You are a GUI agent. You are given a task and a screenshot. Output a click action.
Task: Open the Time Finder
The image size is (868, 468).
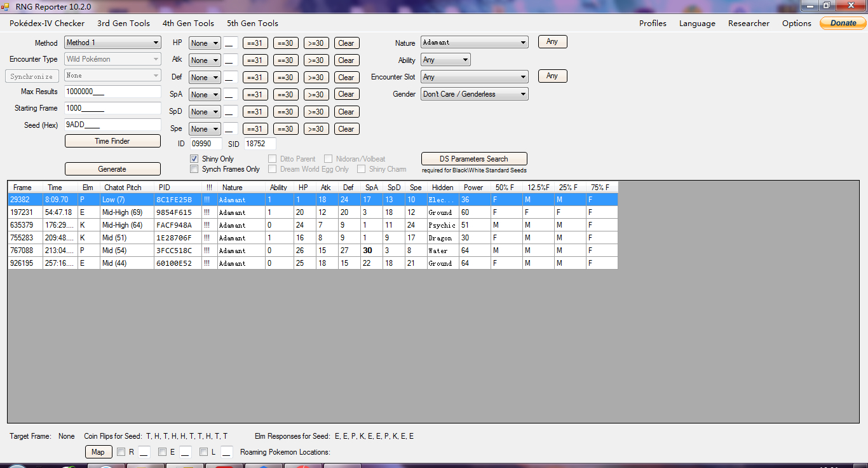click(x=112, y=141)
